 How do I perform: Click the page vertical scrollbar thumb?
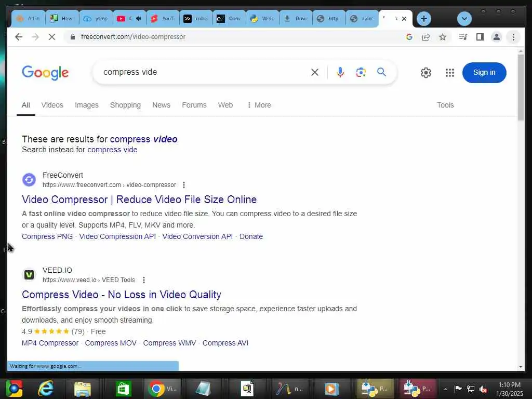click(521, 87)
